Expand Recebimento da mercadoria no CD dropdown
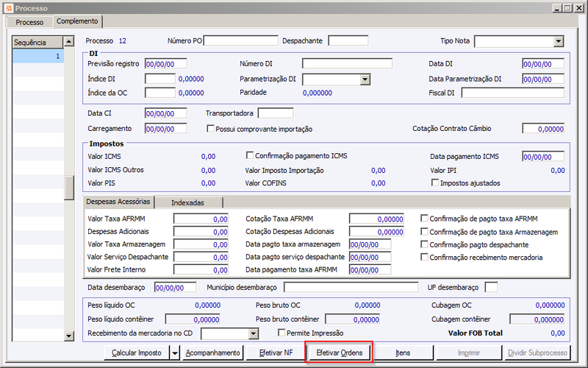588x368 pixels. pos(253,333)
